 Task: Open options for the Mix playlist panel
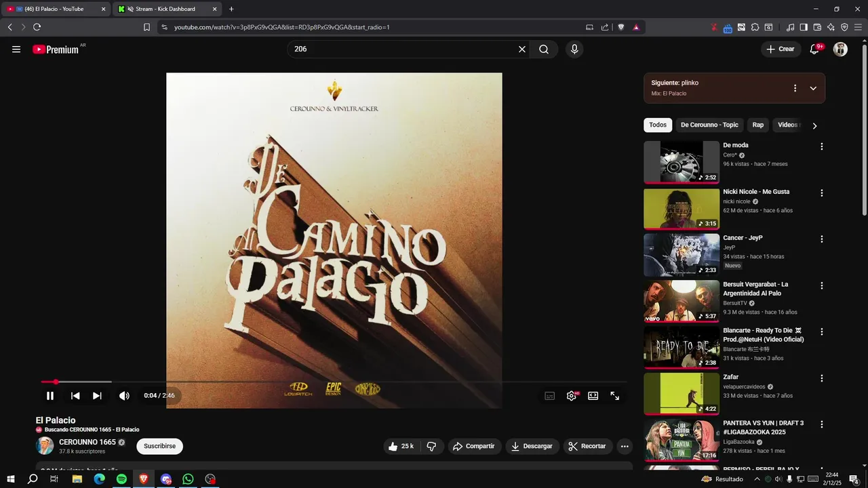[795, 88]
